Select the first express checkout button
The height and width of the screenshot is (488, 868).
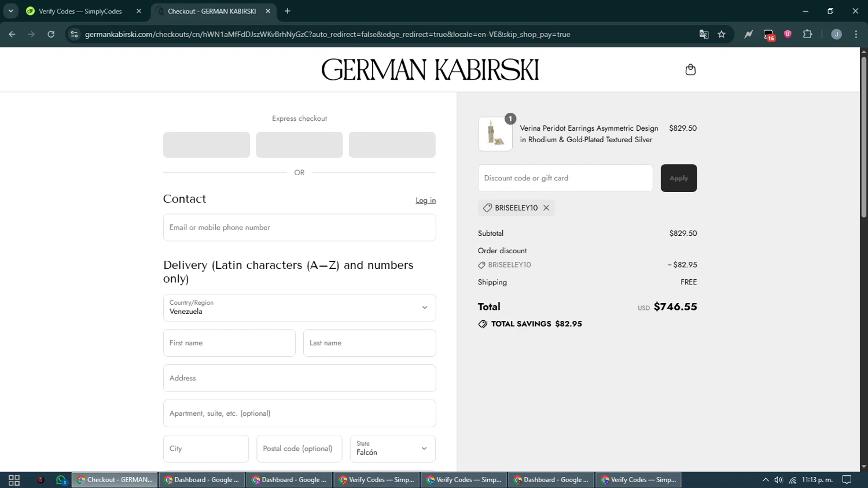coord(207,145)
